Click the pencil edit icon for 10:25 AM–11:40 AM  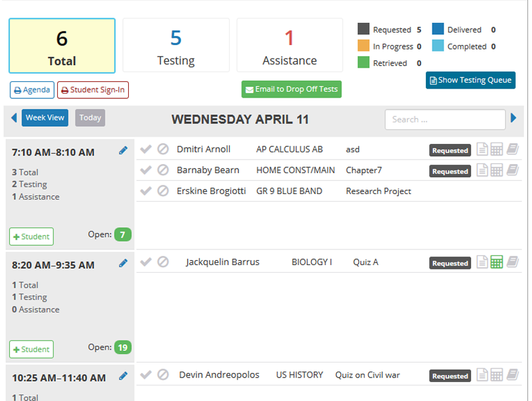123,376
